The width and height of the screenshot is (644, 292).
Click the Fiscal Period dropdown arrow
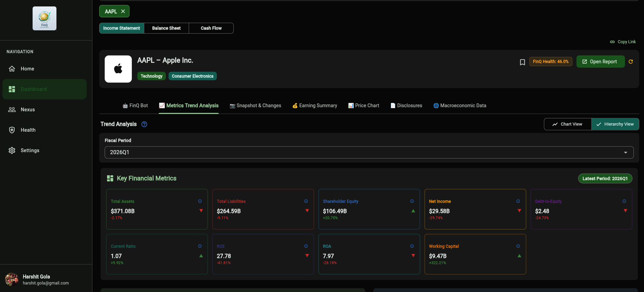[626, 152]
